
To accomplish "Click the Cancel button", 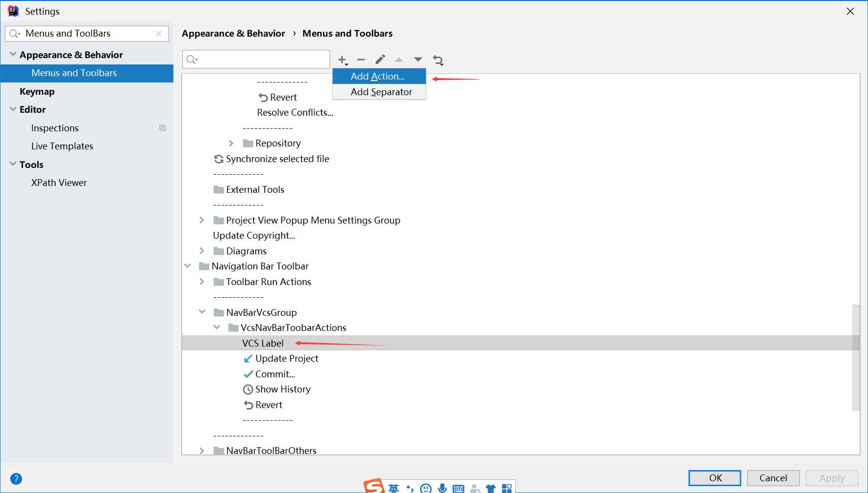I will 773,478.
